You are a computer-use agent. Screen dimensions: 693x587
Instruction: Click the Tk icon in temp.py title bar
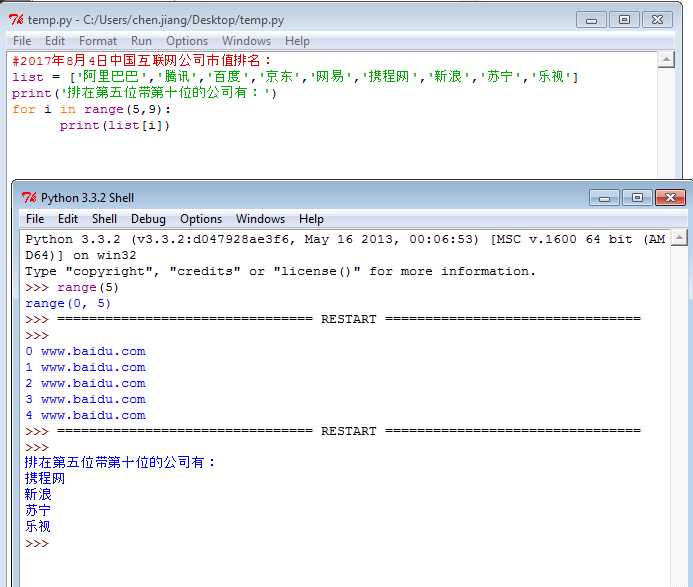[x=16, y=20]
